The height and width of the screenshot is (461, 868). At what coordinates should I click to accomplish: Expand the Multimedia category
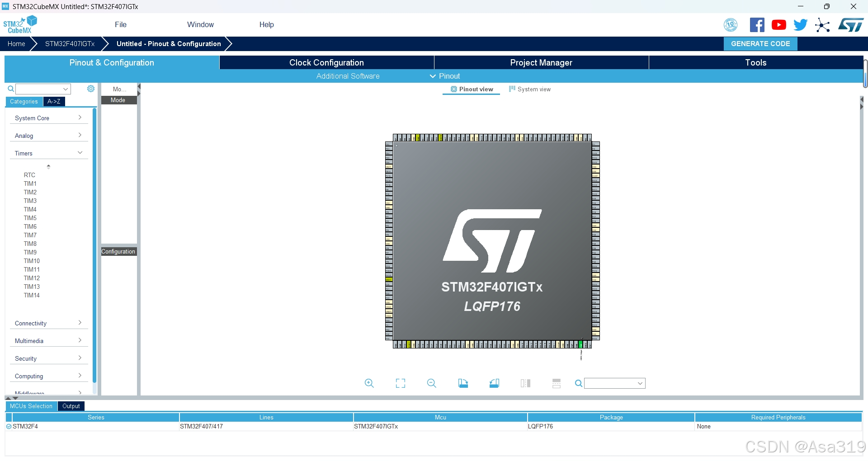[48, 341]
